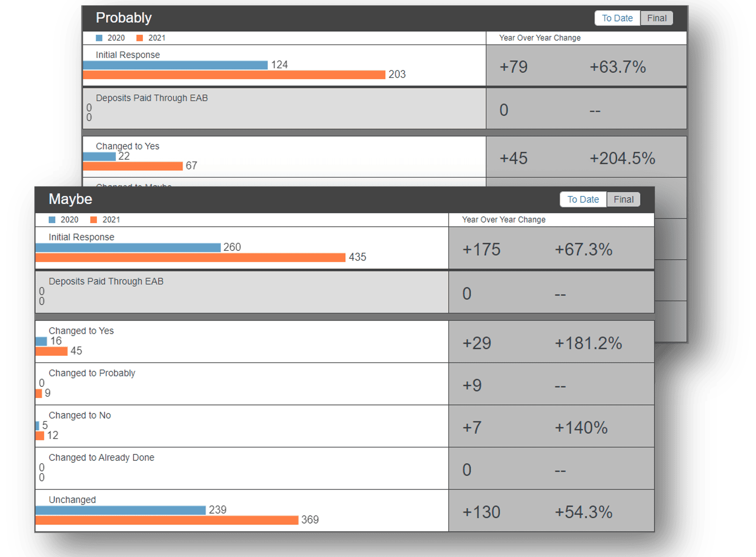
Task: Click the orange 2021 legend swatch in Probably
Action: tap(140, 38)
